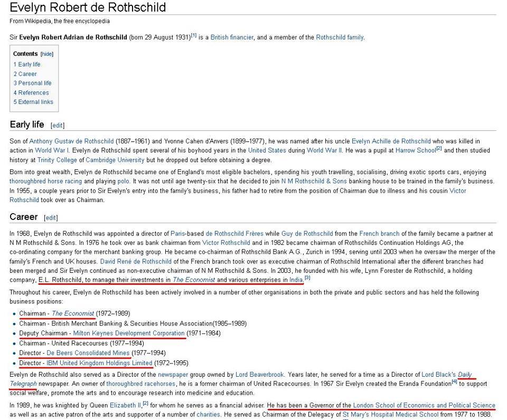Image resolution: width=507 pixels, height=420 pixels.
Task: Open Anthony Gustav de Rothschild link
Action: pos(71,141)
